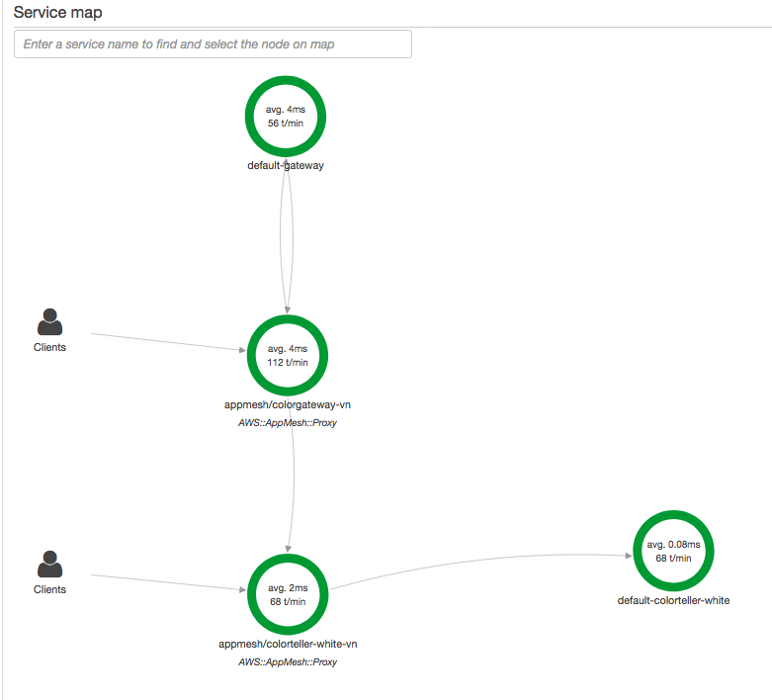
Task: Click the 'default-gateway' text label
Action: click(286, 166)
